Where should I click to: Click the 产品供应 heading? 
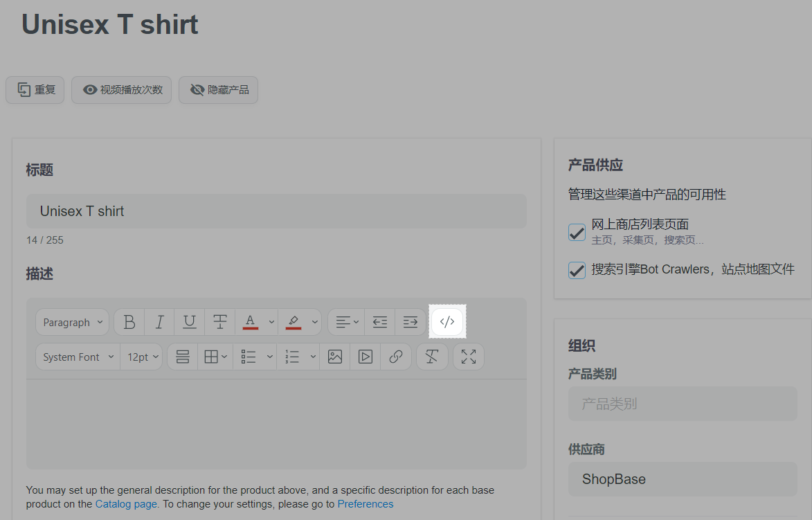point(595,165)
